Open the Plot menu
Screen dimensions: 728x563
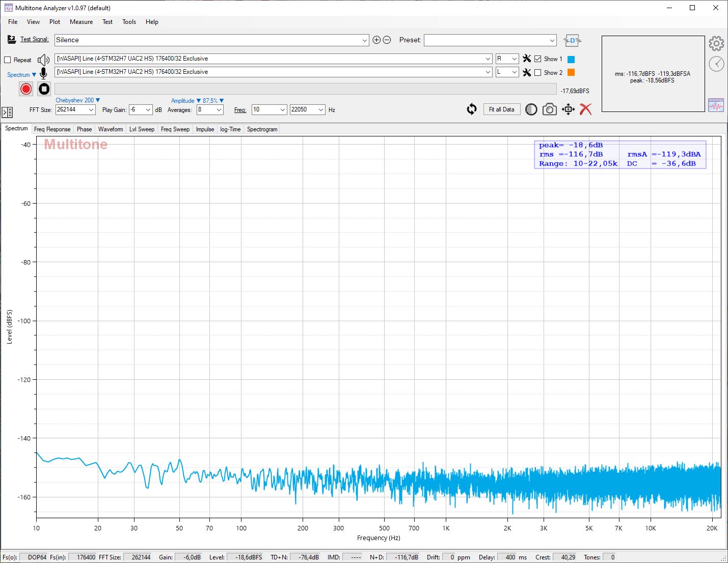coord(55,22)
